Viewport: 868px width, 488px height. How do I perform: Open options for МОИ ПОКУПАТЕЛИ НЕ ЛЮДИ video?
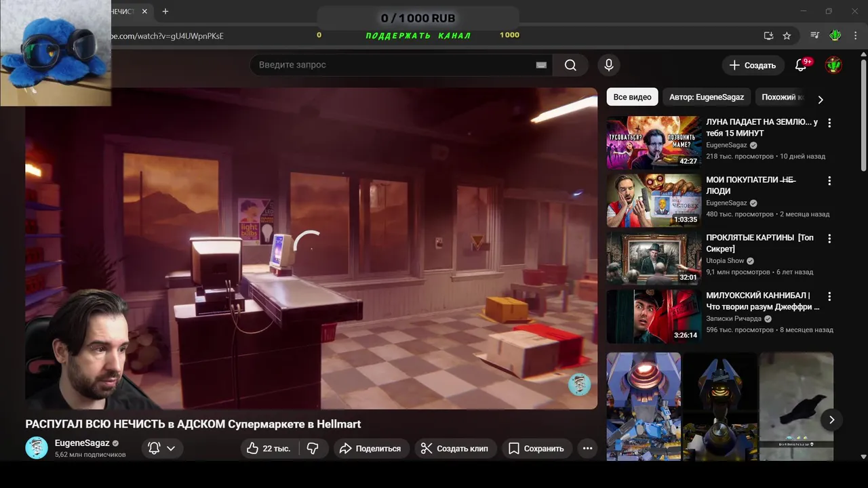pyautogui.click(x=829, y=181)
